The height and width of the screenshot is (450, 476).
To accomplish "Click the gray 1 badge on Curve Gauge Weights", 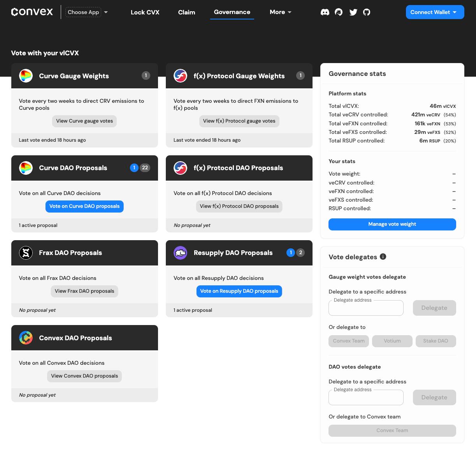I will pyautogui.click(x=146, y=76).
